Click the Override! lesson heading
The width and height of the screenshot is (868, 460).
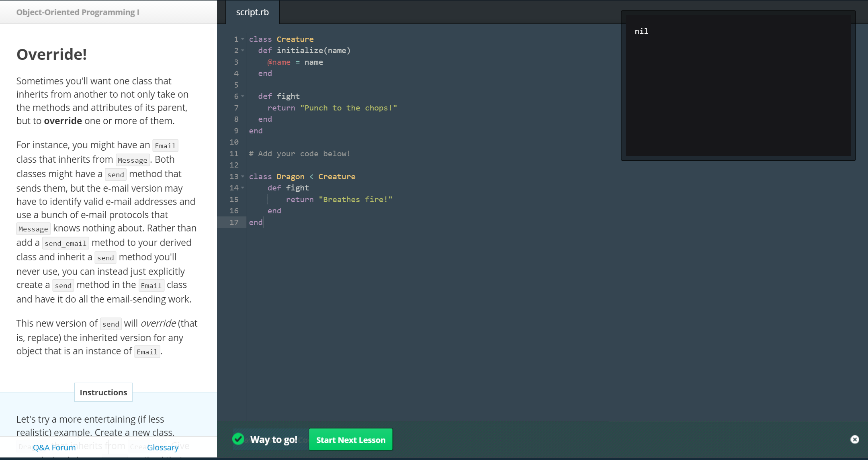(51, 55)
